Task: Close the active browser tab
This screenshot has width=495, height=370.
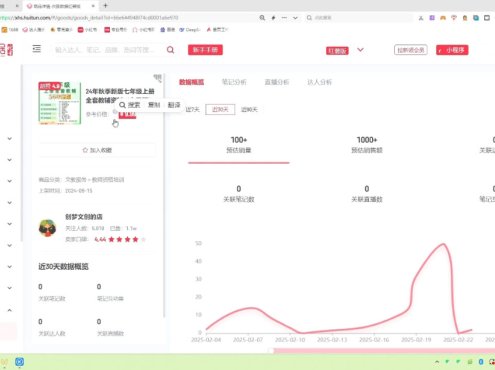Action: tap(93, 6)
